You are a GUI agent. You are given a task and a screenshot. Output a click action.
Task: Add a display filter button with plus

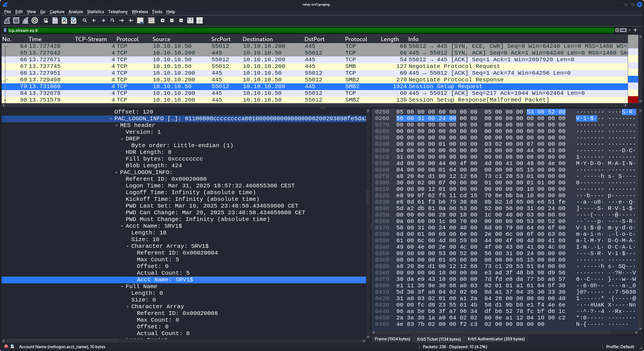[x=635, y=30]
